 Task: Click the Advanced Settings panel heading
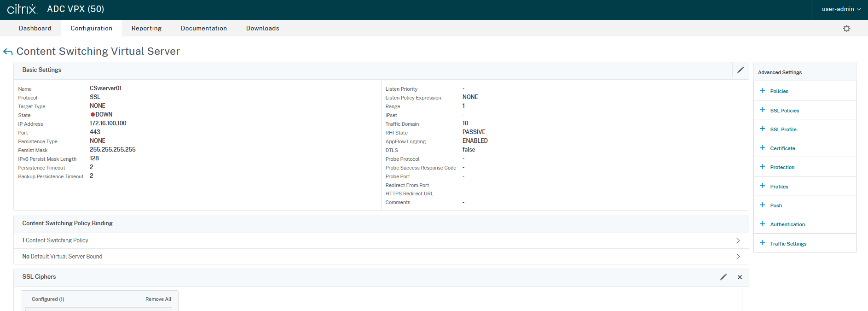click(x=780, y=72)
